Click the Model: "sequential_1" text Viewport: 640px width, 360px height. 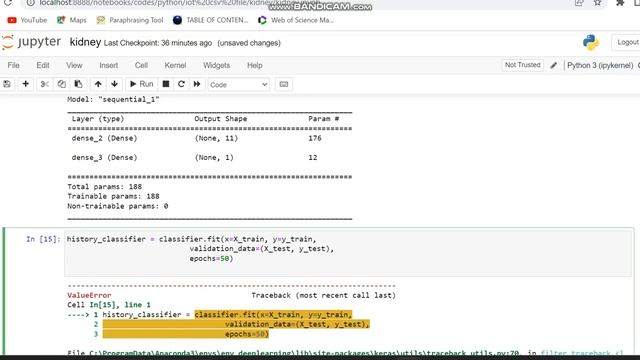113,99
